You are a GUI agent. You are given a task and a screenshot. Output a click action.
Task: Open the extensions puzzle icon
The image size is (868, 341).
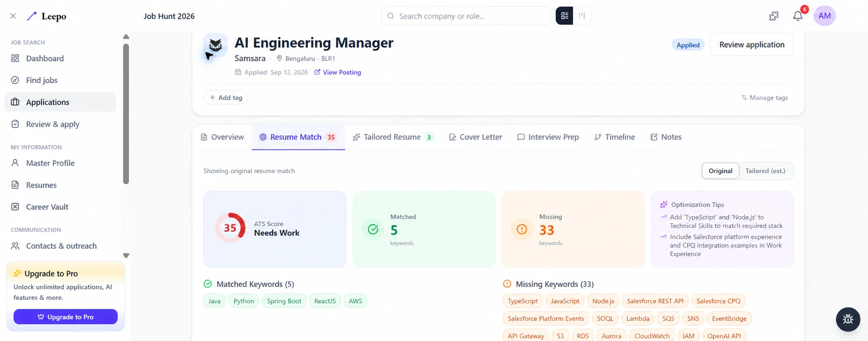[x=774, y=16]
